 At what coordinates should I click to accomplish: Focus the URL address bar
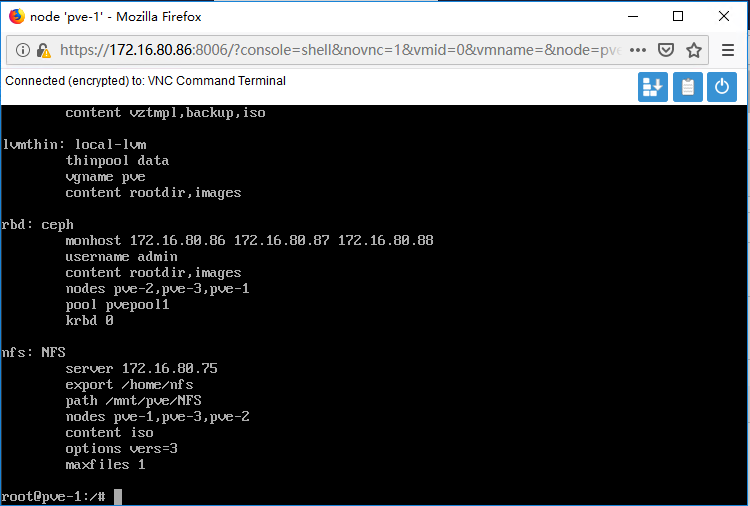pyautogui.click(x=341, y=50)
